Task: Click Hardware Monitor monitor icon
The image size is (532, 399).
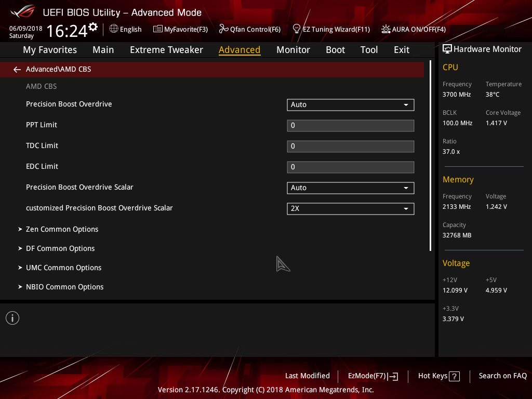Action: click(x=447, y=49)
